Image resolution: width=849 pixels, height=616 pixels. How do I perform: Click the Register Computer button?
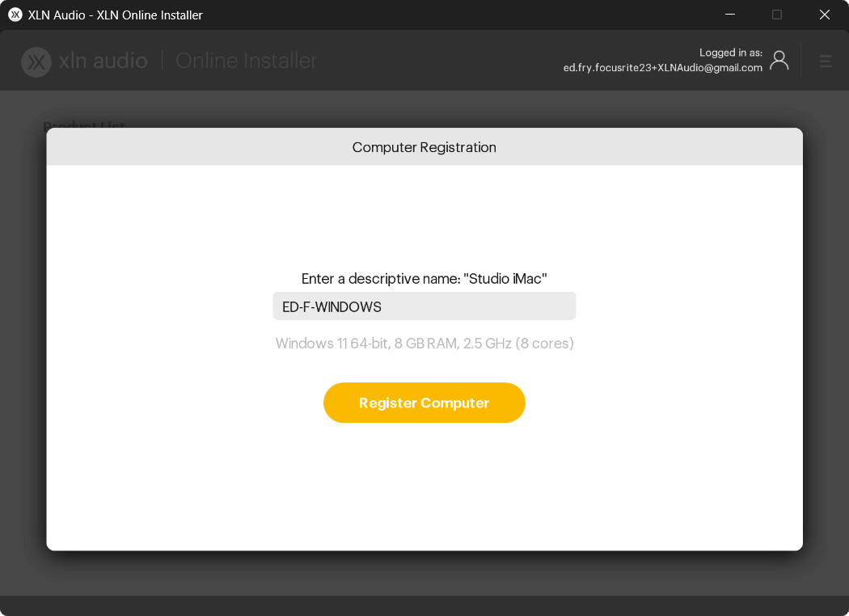coord(424,403)
